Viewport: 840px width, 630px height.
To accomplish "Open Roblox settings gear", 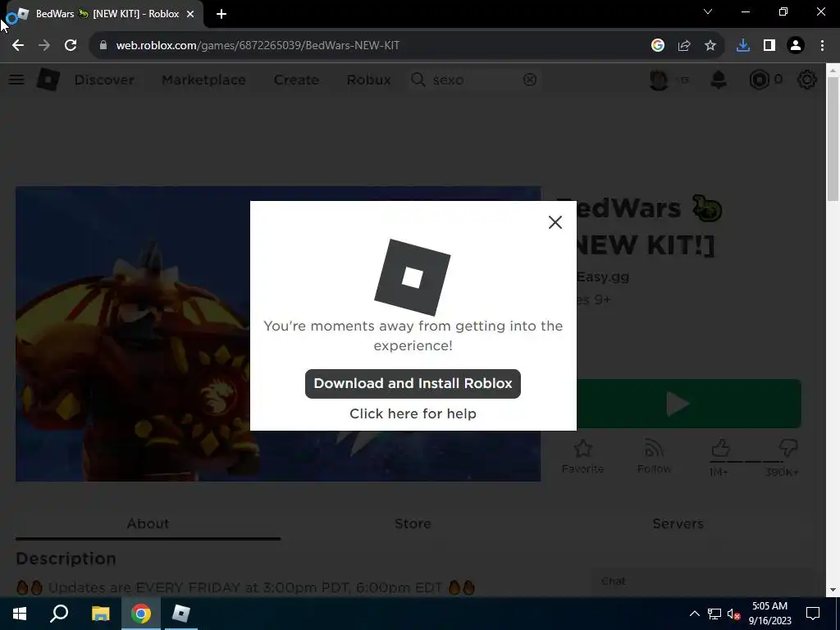I will coord(807,80).
